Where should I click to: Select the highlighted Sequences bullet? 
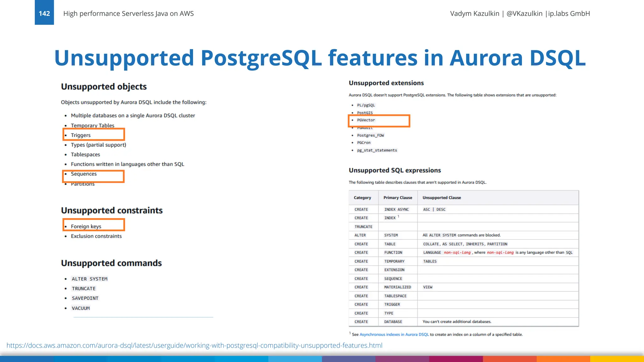click(84, 174)
